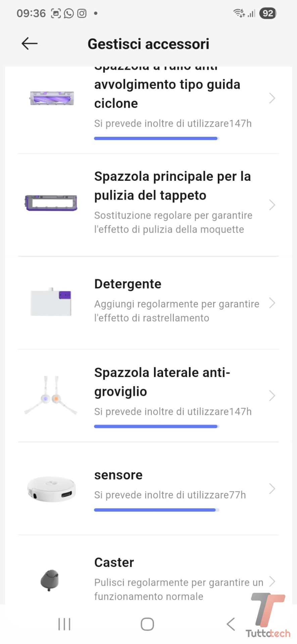Open Android recent apps button

(x=64, y=624)
